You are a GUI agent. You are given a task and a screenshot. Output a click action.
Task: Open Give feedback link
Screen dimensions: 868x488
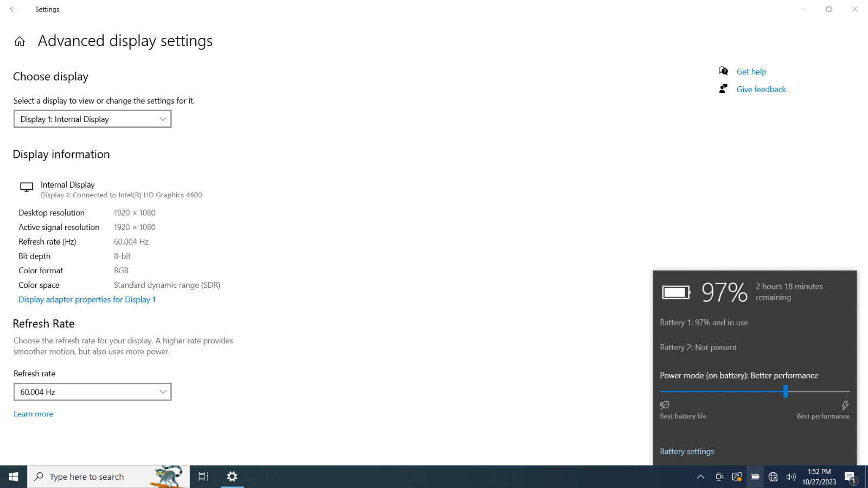click(761, 89)
